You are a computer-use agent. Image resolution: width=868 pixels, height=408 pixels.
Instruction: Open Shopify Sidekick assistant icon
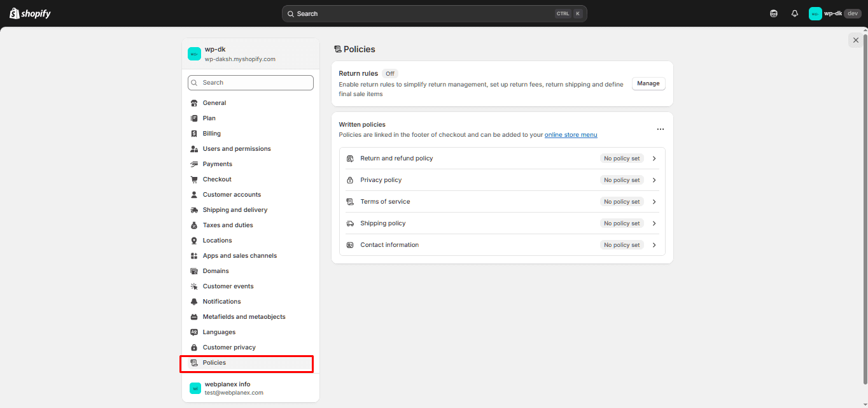pyautogui.click(x=773, y=13)
